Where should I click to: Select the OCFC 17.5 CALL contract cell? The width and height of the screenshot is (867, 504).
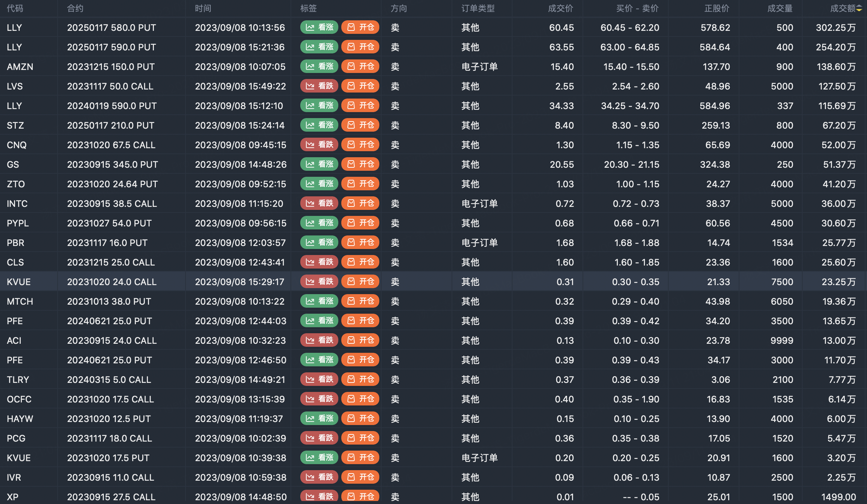pyautogui.click(x=111, y=399)
